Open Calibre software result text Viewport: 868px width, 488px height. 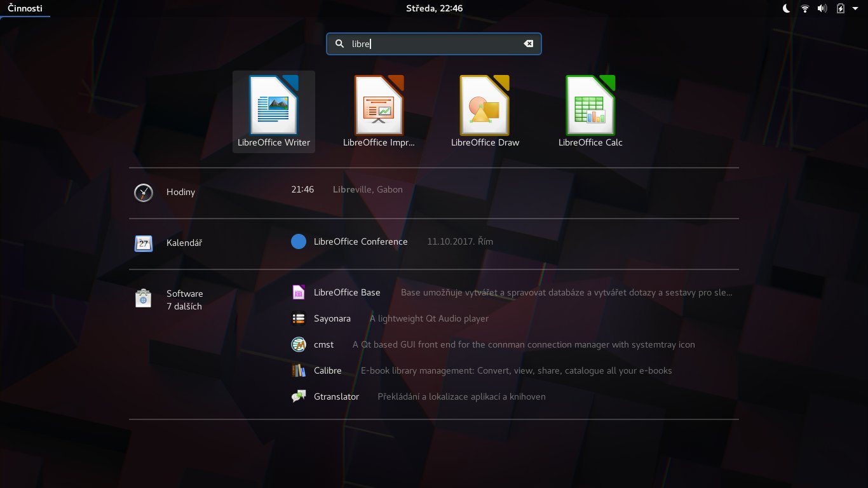coord(328,370)
